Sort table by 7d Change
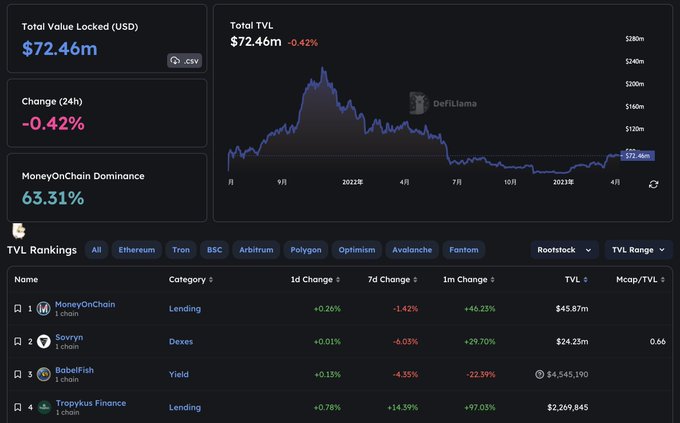The width and height of the screenshot is (680, 423). 392,279
